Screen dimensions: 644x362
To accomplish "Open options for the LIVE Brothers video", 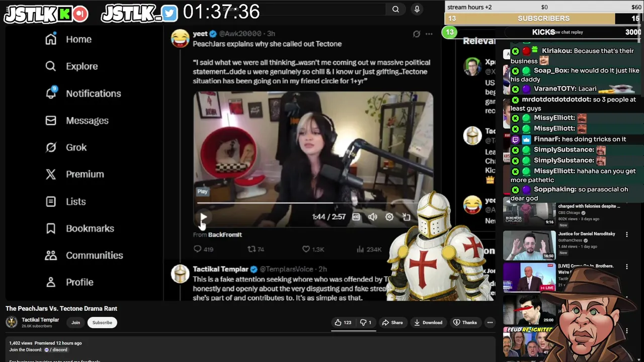I will click(x=627, y=266).
